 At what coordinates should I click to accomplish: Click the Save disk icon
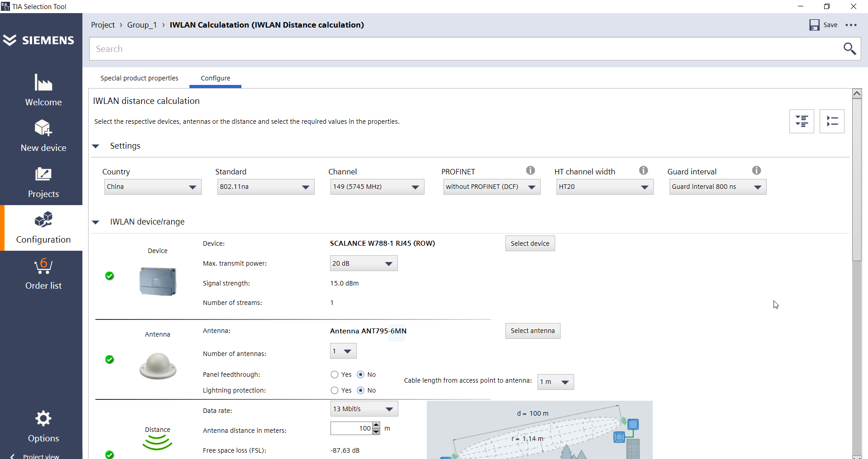click(x=814, y=25)
